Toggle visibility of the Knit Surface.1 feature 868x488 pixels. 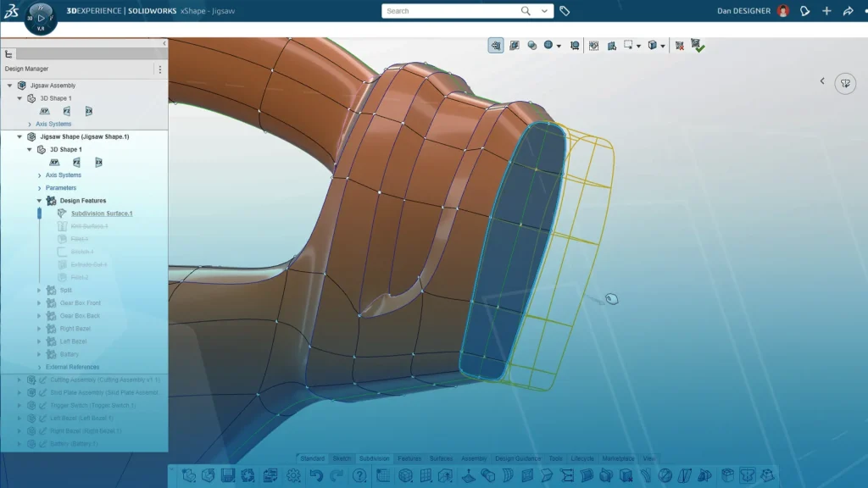(x=61, y=226)
